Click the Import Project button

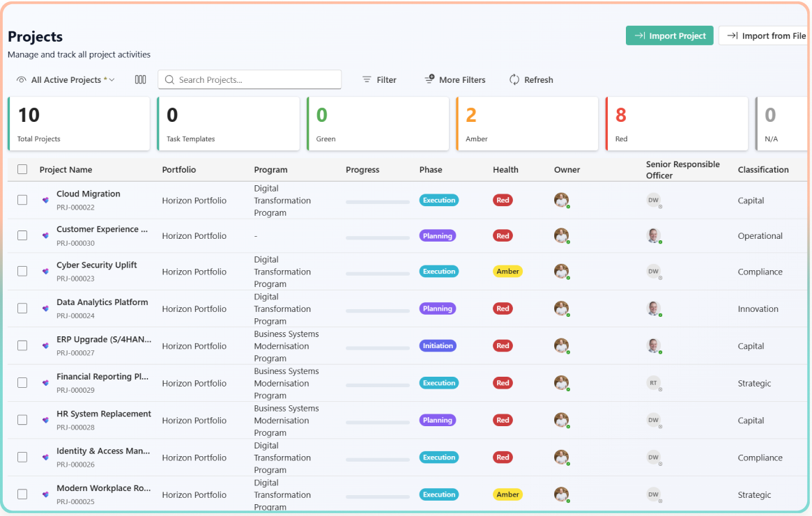[669, 35]
